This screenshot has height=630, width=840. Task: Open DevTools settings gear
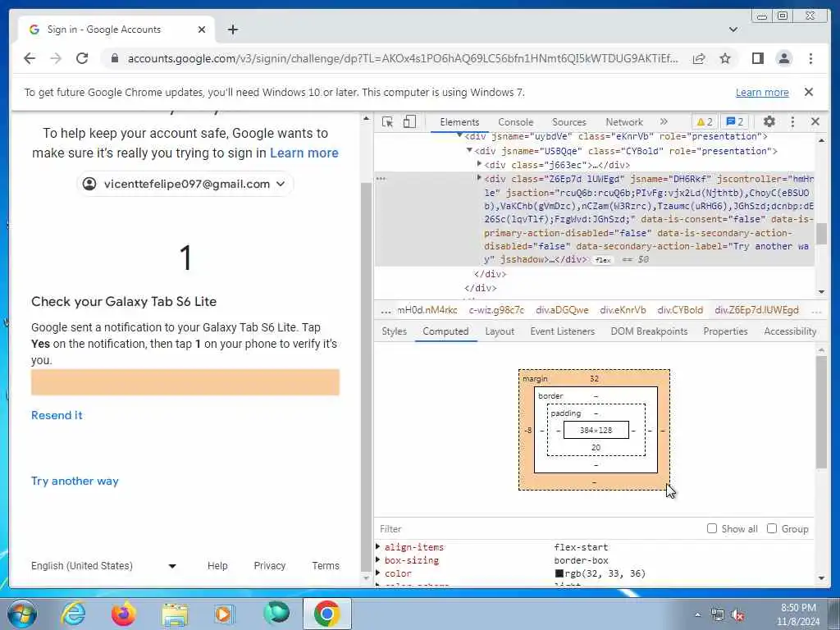pyautogui.click(x=769, y=121)
